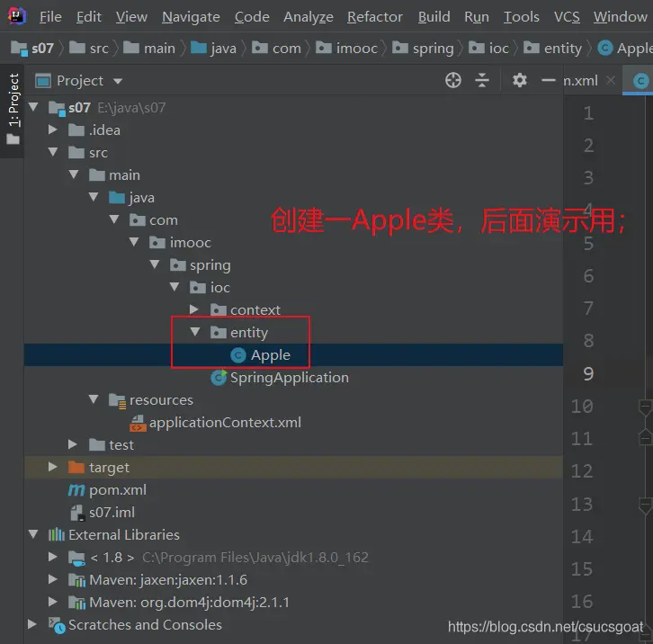653x644 pixels.
Task: Click com breadcrumb in navigation bar
Action: (x=276, y=49)
